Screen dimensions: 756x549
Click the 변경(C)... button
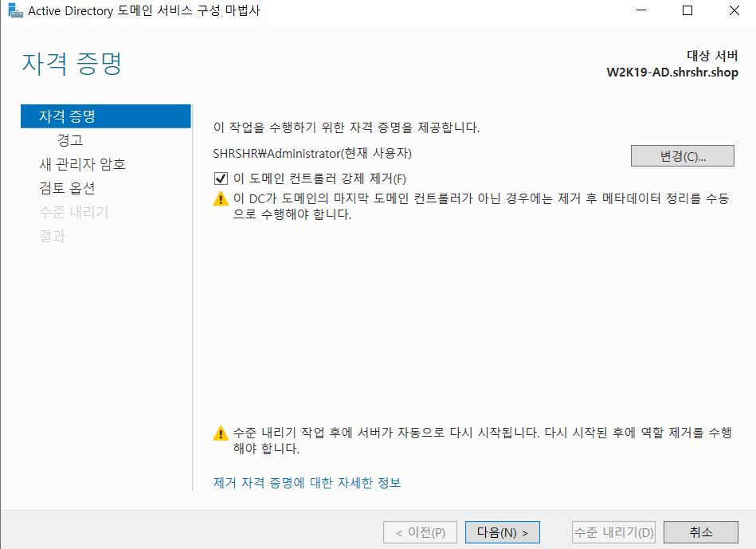(682, 156)
